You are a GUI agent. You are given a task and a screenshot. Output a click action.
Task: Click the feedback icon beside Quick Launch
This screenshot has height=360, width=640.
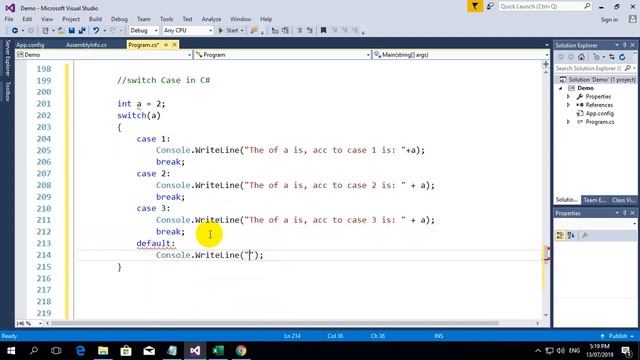(490, 7)
